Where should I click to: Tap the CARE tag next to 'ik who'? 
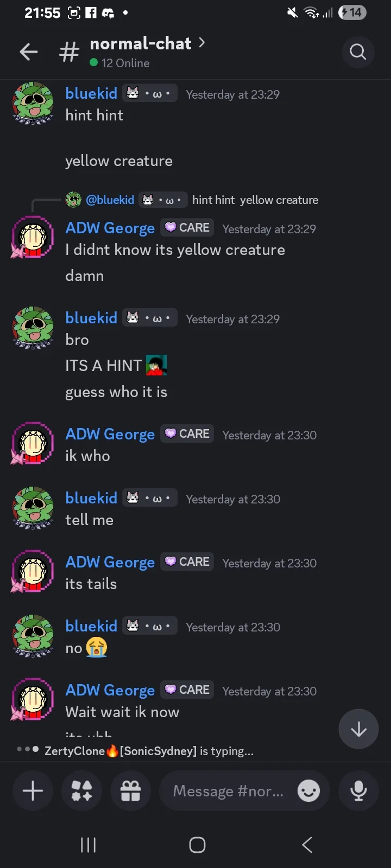point(187,434)
